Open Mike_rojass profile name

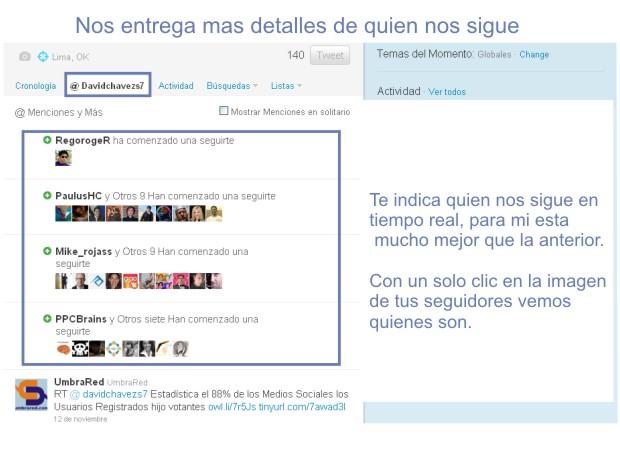83,251
